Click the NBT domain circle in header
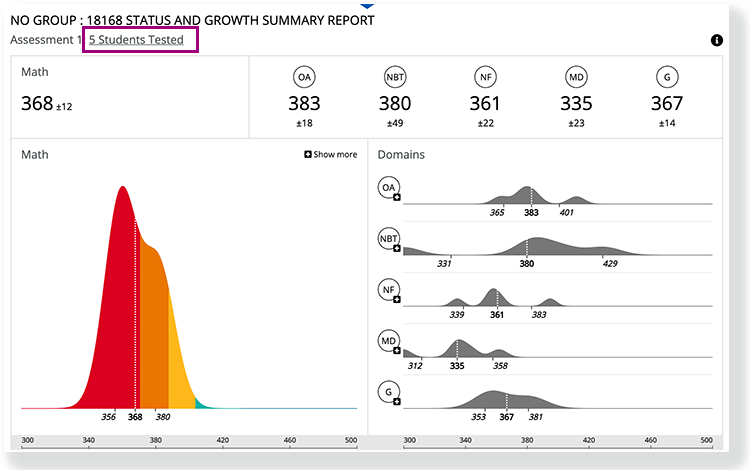The height and width of the screenshot is (470, 750). [x=395, y=78]
